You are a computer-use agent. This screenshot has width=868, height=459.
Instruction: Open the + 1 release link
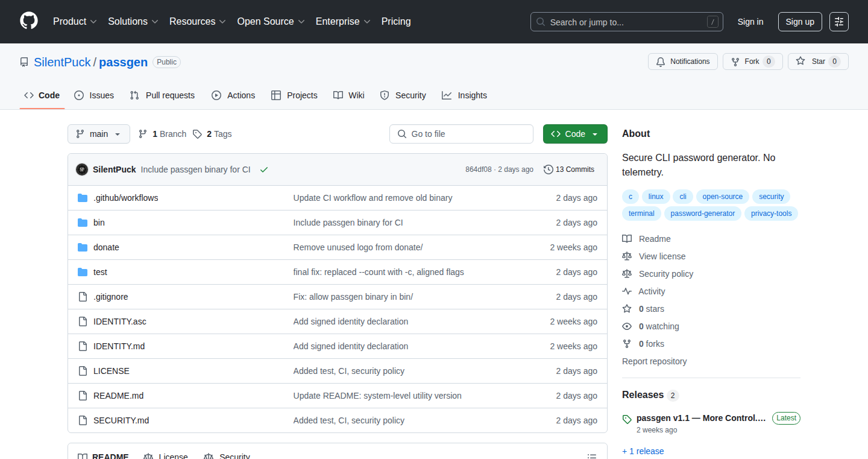643,451
